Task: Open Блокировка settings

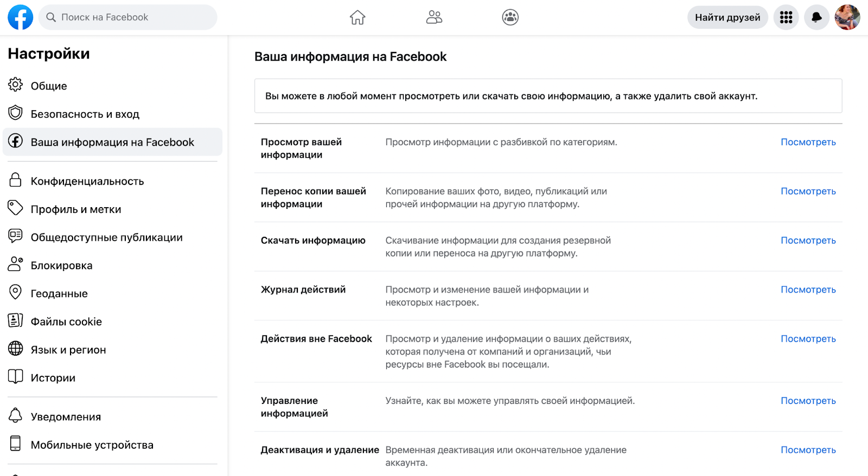Action: [112, 266]
